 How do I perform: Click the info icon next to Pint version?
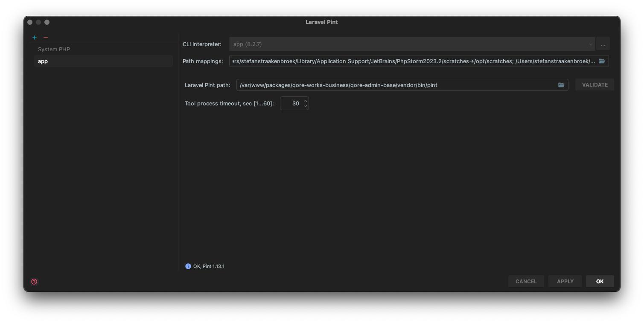188,266
